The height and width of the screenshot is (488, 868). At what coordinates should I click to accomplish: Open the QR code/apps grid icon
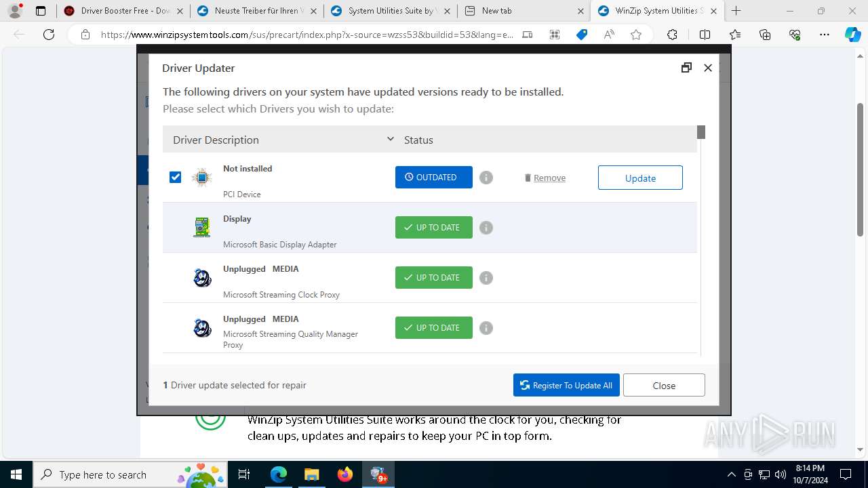[555, 35]
